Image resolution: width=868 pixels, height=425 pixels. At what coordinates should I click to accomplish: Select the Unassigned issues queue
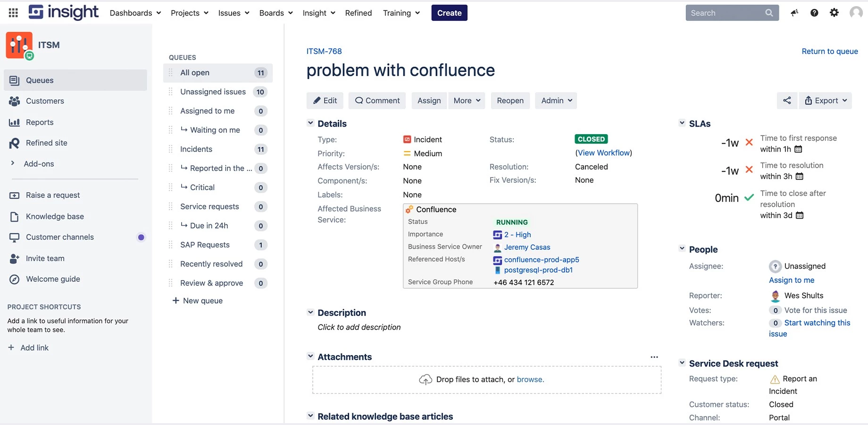tap(218, 92)
